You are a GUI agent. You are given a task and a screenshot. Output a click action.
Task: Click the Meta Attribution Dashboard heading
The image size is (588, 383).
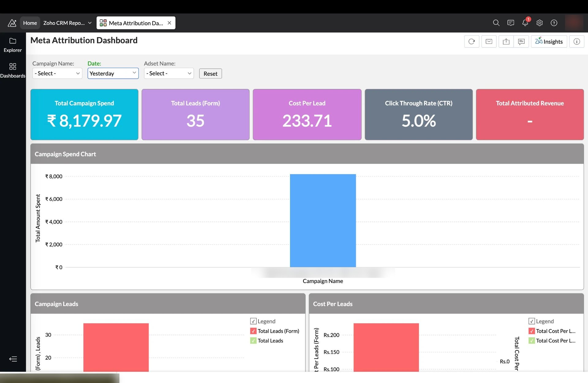[84, 40]
